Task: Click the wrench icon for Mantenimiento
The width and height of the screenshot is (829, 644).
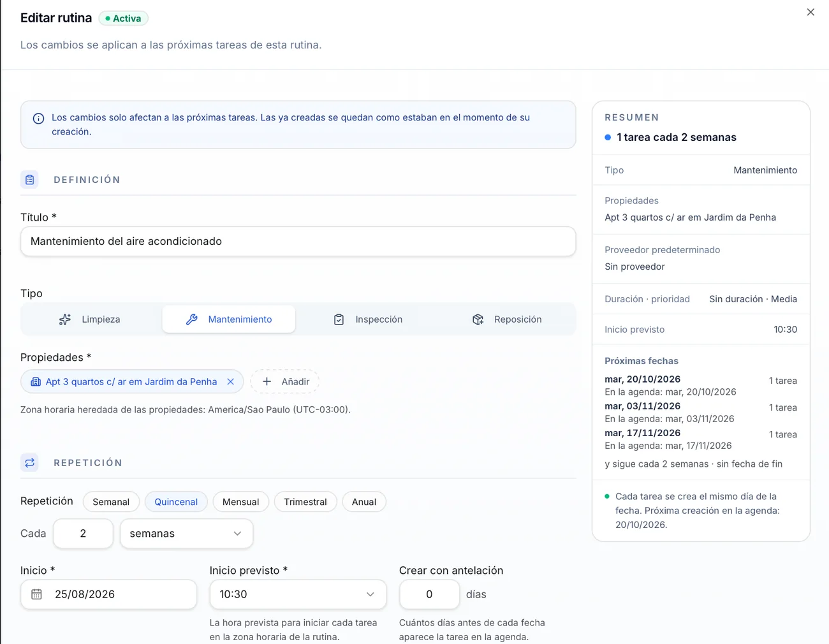Action: coord(192,319)
